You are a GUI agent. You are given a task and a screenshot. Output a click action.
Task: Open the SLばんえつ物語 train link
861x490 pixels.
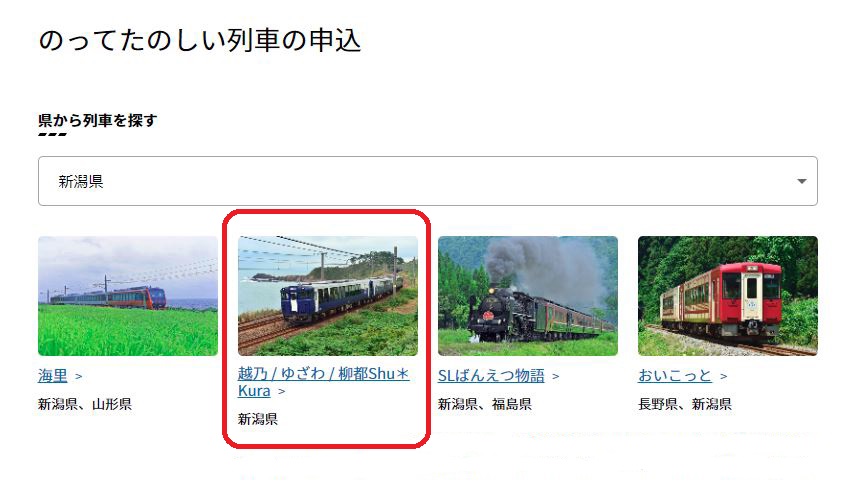point(491,376)
